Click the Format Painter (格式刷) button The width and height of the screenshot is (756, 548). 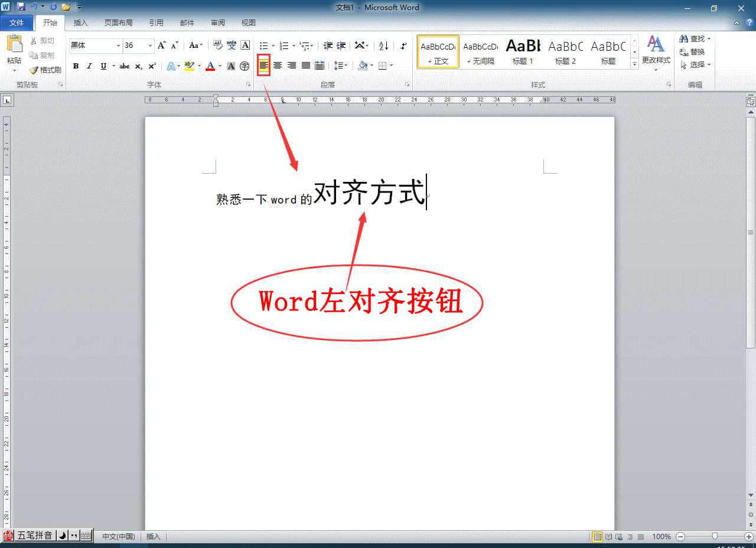[x=45, y=70]
